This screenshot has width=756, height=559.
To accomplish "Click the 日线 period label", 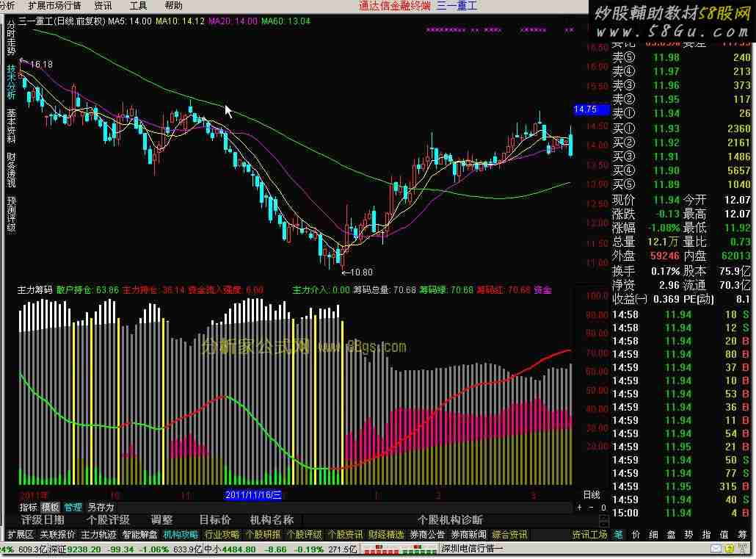I will (592, 495).
